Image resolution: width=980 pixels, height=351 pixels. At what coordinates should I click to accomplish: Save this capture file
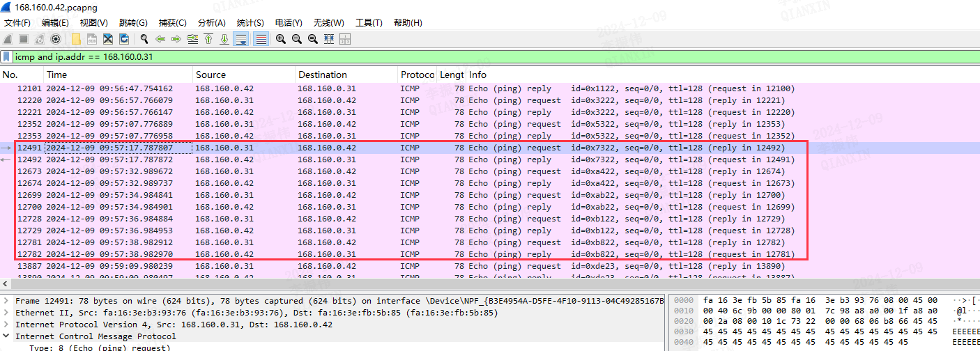[92, 39]
